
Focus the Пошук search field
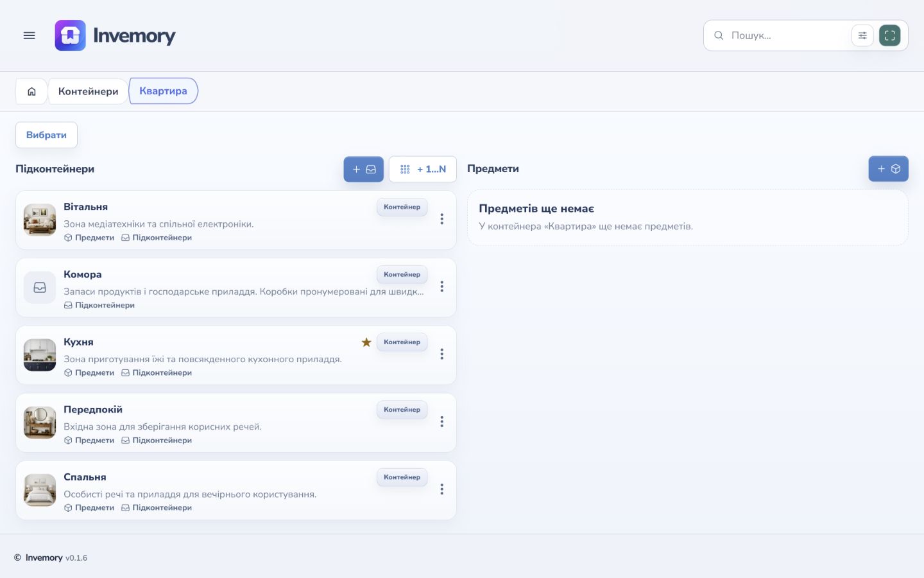788,35
